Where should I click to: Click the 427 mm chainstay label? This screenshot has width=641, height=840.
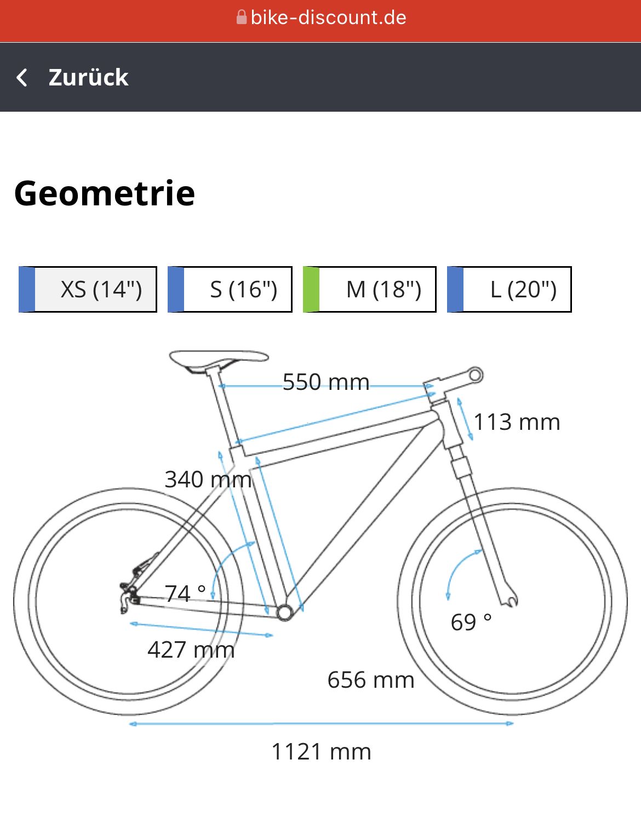click(191, 650)
